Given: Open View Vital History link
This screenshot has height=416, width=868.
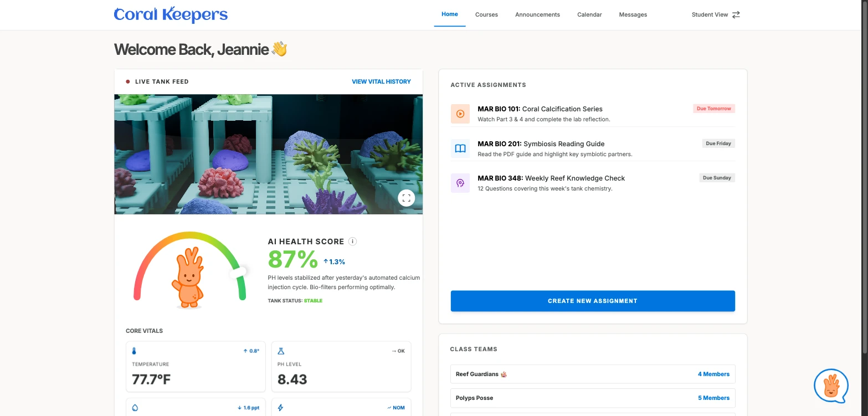Looking at the screenshot, I should tap(381, 81).
